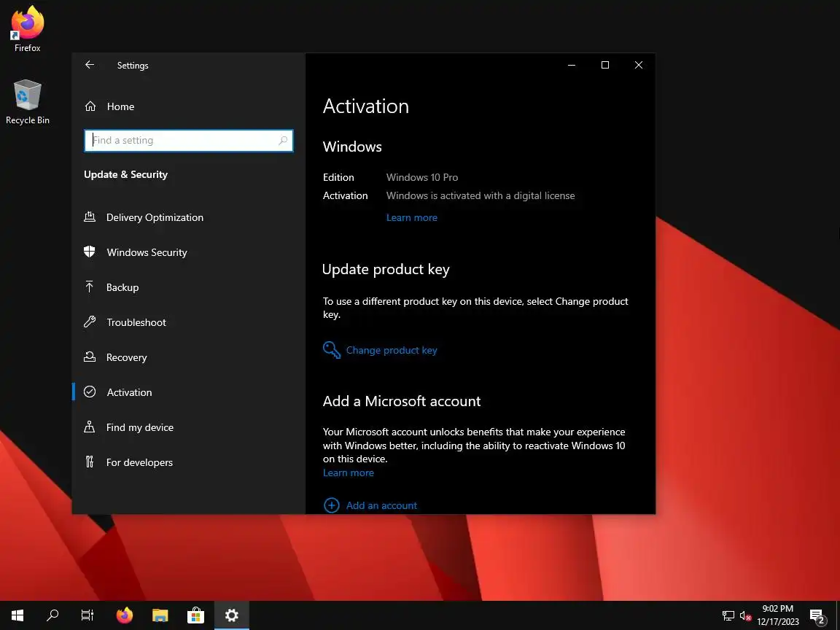
Task: Click the Delivery Optimization icon
Action: 90,217
